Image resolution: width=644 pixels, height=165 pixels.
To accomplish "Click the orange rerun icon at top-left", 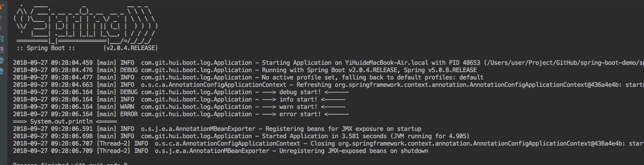I will pos(1,7).
